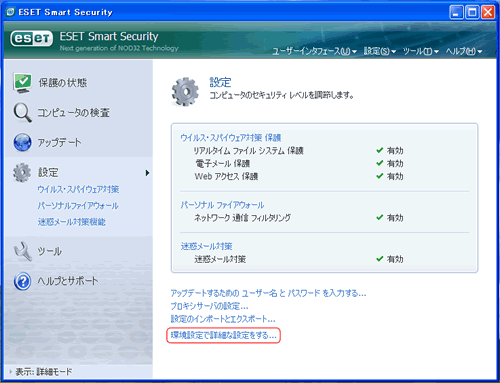This screenshot has height=383, width=500.
Task: Click 有効 status of ネットワーク通信 フィルタリング
Action: tap(395, 218)
